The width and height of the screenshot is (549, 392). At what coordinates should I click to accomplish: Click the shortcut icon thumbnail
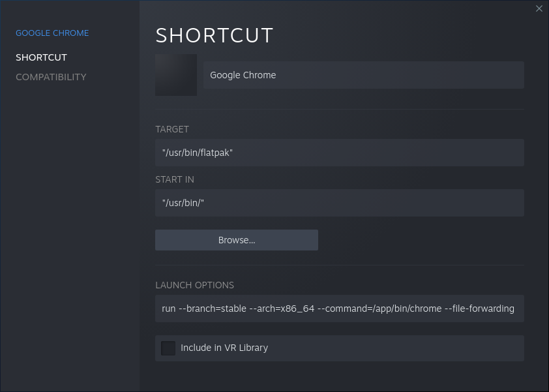(176, 75)
